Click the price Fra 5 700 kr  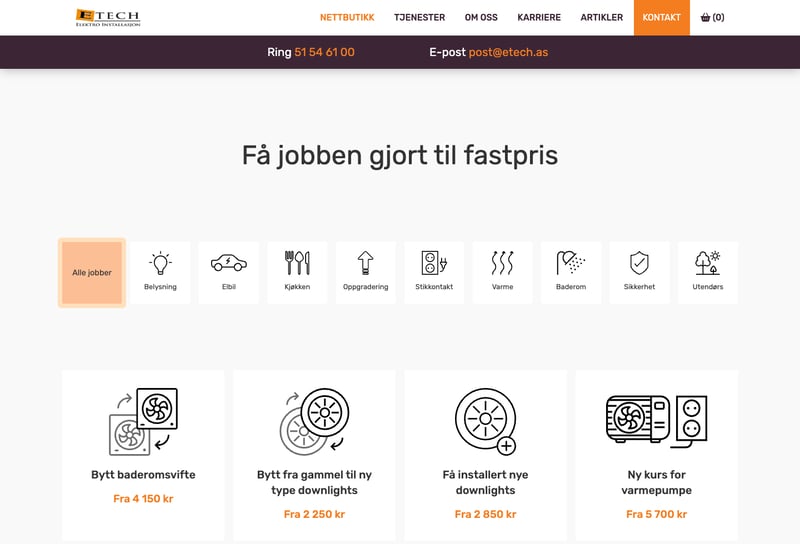657,514
